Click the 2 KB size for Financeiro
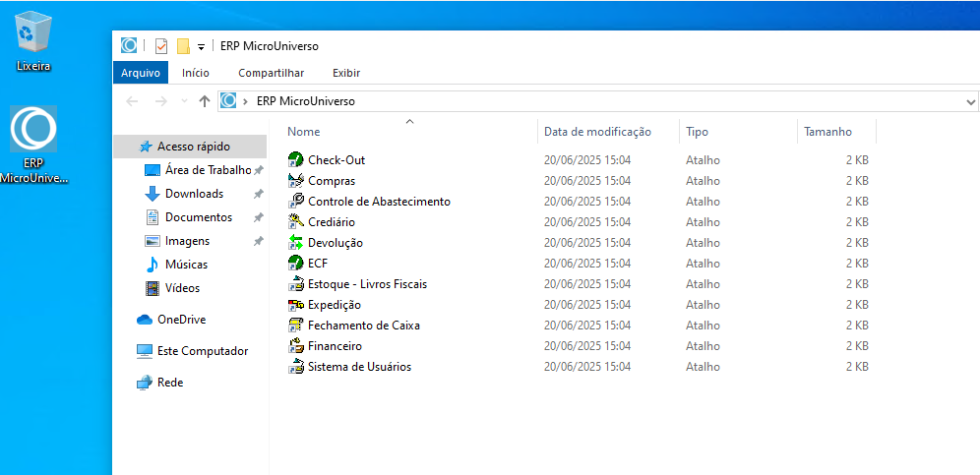 (857, 345)
